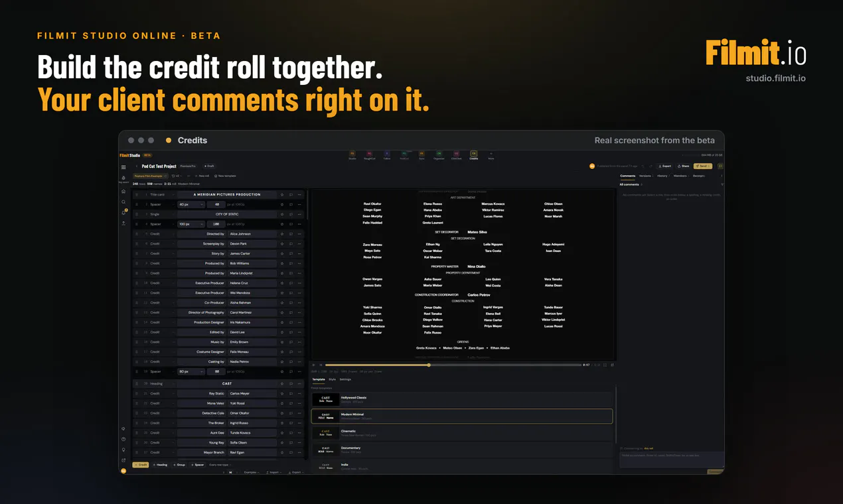Switch to the Sync app icon
This screenshot has height=504, width=843.
pyautogui.click(x=422, y=155)
